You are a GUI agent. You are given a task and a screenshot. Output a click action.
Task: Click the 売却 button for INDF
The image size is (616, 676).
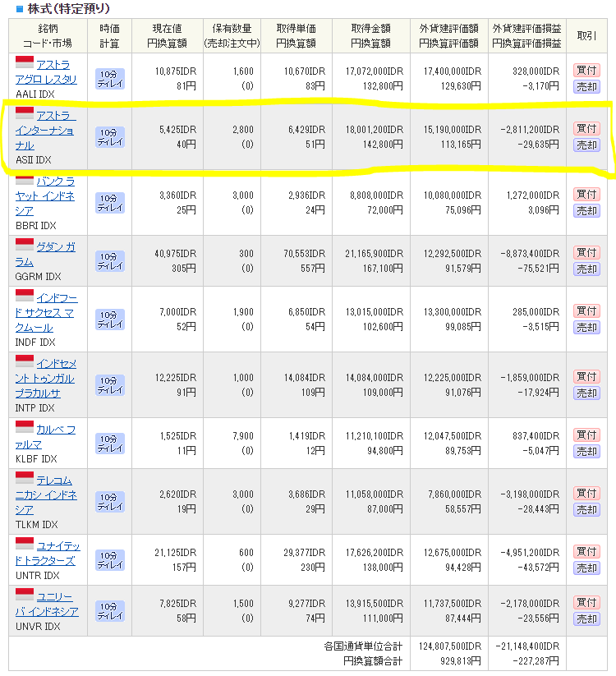pyautogui.click(x=586, y=327)
